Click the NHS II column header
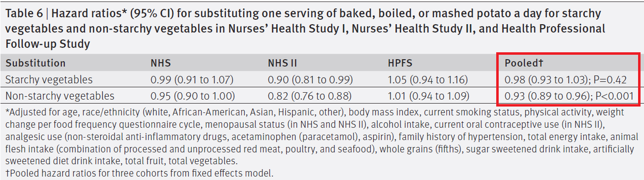This screenshot has width=644, height=180. [282, 63]
